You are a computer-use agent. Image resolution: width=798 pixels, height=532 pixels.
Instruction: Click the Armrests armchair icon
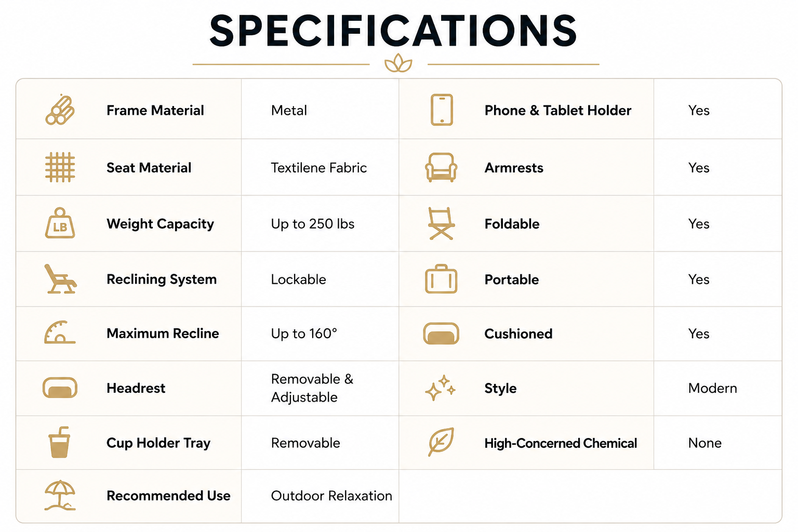click(441, 167)
